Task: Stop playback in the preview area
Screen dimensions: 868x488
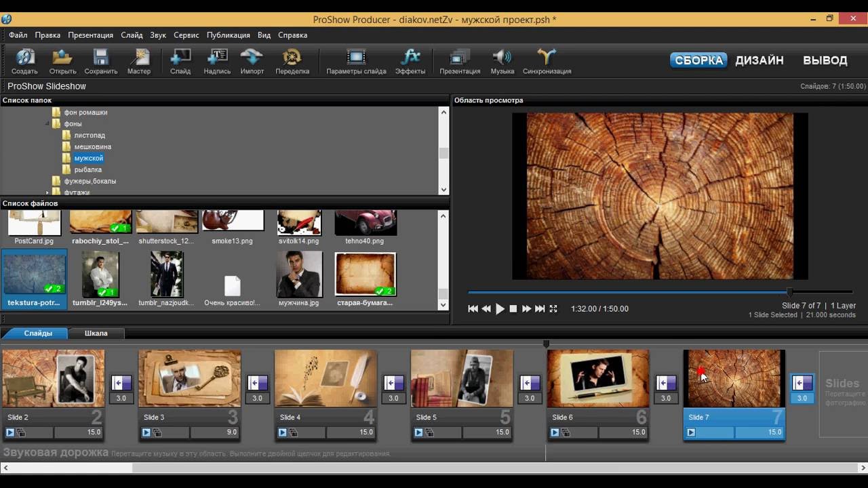Action: pyautogui.click(x=513, y=309)
